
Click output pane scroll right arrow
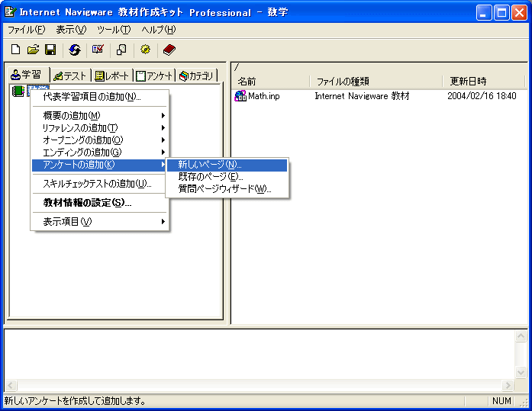click(x=508, y=385)
